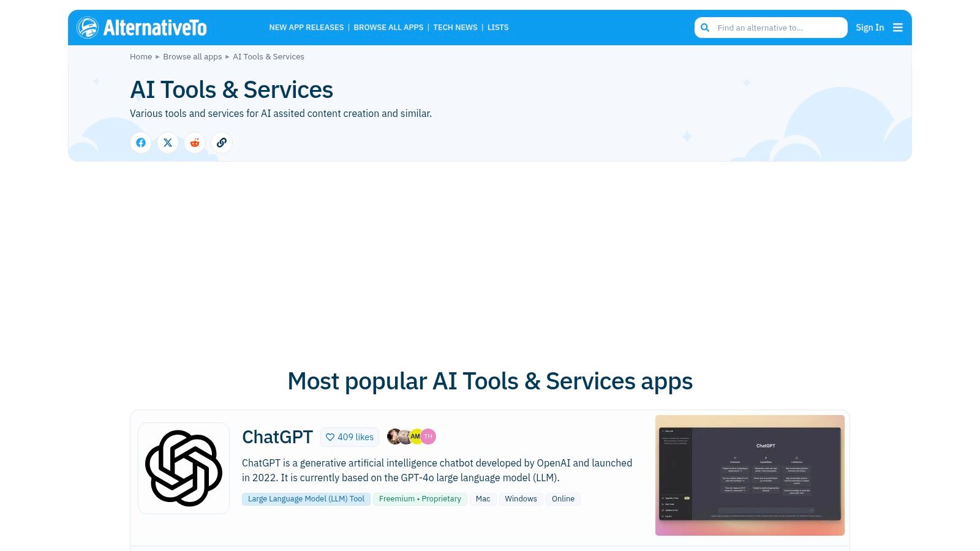This screenshot has width=980, height=551.
Task: Expand Browse all apps from the breadcrumb
Action: tap(192, 56)
